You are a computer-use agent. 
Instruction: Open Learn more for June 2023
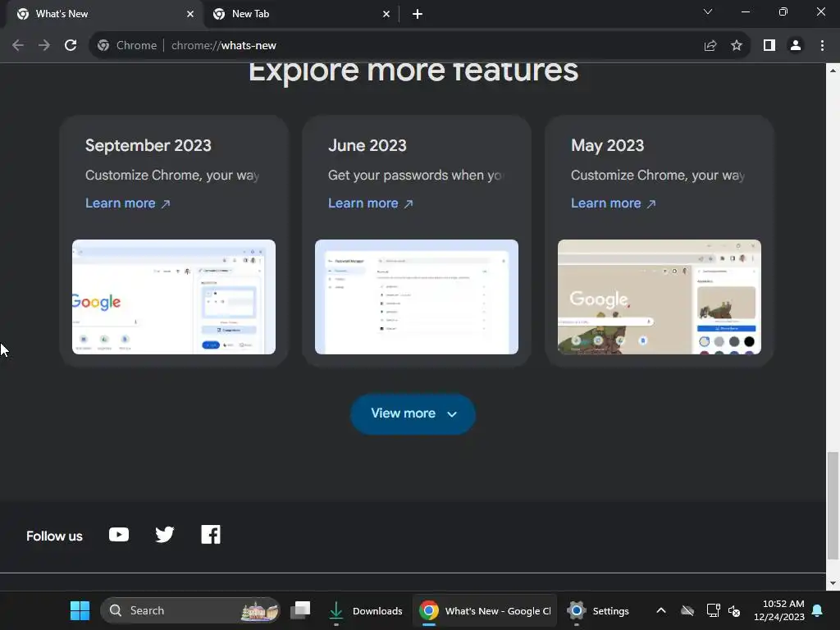370,203
